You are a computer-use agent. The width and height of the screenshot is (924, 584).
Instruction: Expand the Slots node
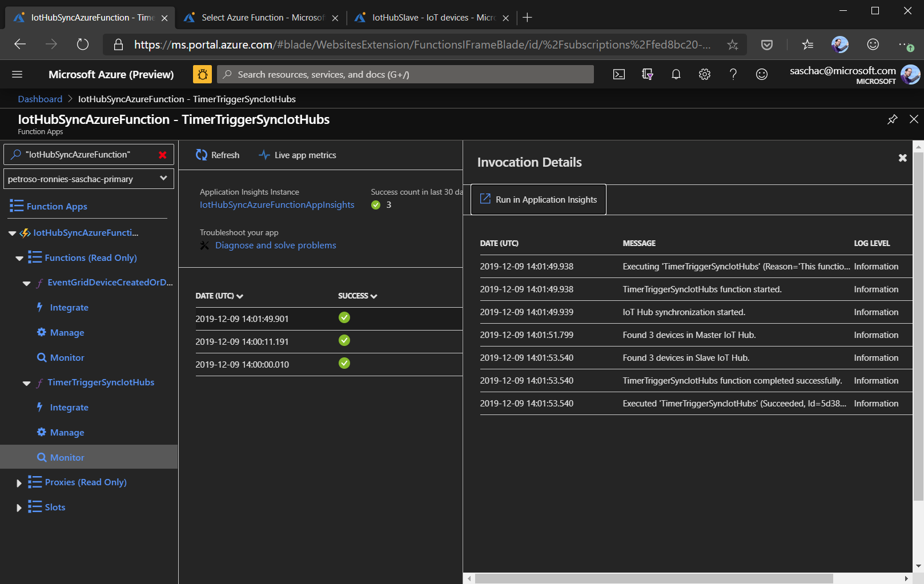coord(19,508)
